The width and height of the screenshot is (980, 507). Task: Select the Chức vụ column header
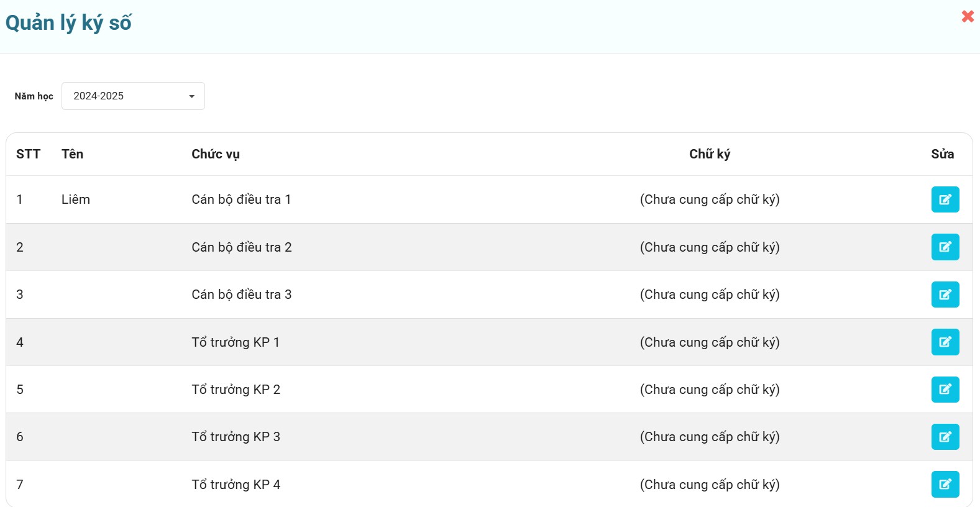point(215,154)
